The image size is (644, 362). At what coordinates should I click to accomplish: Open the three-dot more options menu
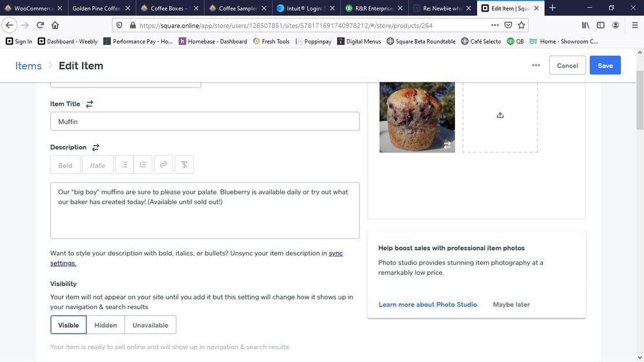536,65
